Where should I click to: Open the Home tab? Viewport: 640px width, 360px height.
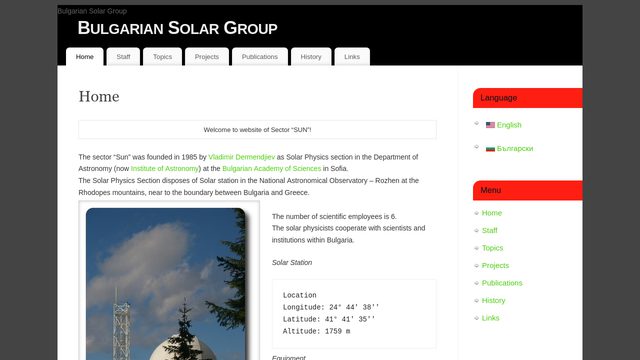(84, 57)
